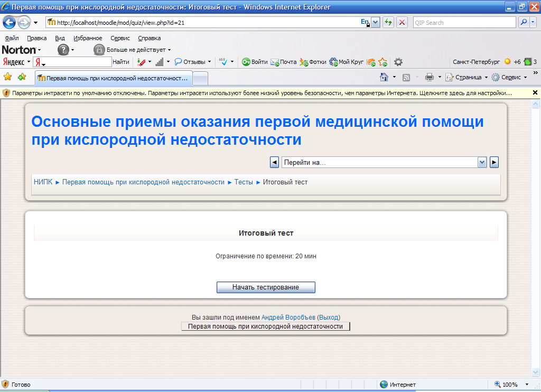
Task: Click the Yandex signal bars icon
Action: [x=160, y=62]
